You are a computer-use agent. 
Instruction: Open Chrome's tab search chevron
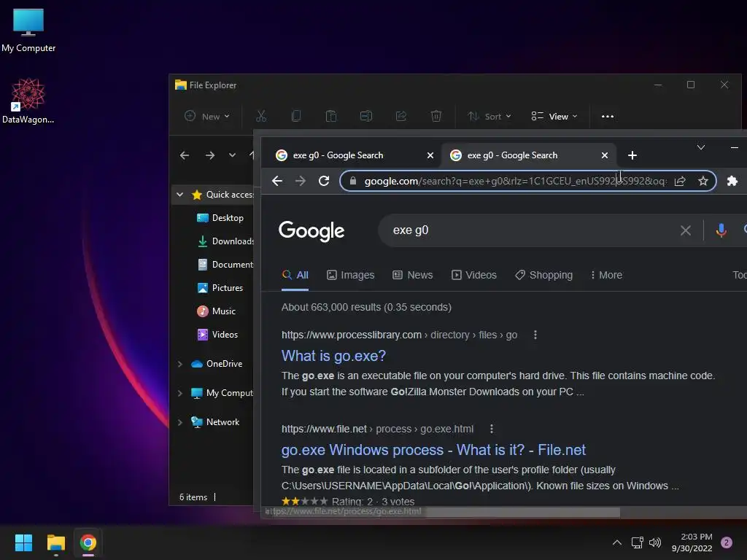(701, 147)
